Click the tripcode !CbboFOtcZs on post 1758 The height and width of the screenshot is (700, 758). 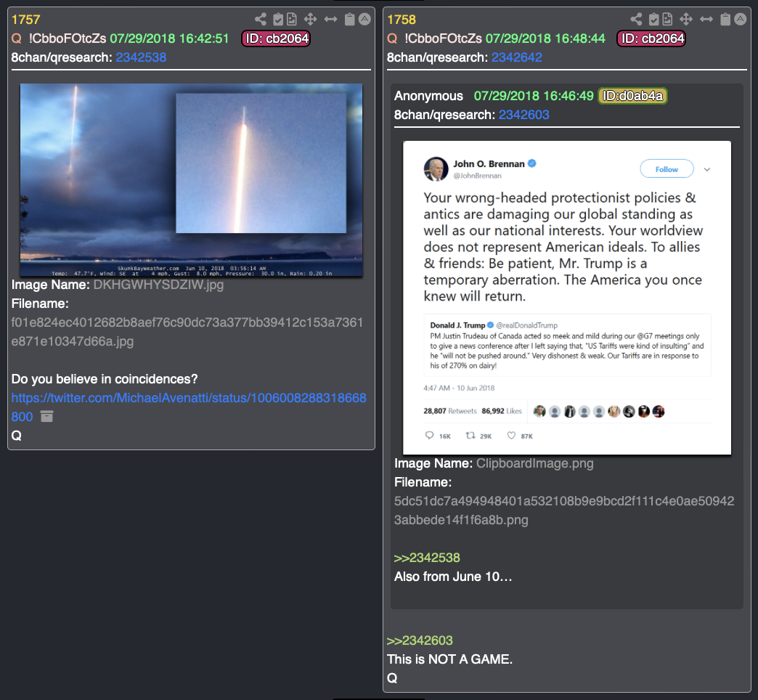444,38
